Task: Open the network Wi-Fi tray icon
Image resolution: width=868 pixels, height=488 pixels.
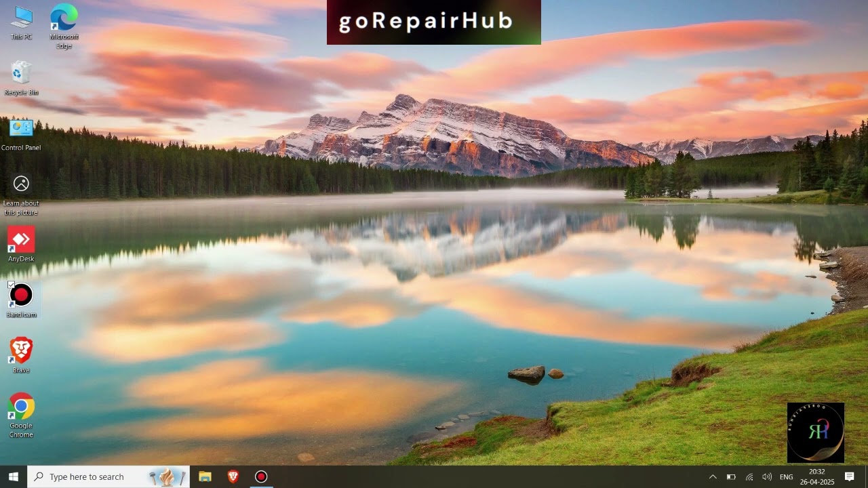Action: coord(749,476)
